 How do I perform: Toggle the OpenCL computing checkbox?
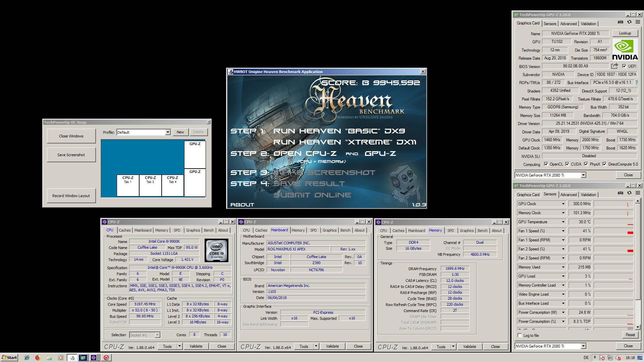coord(546,164)
